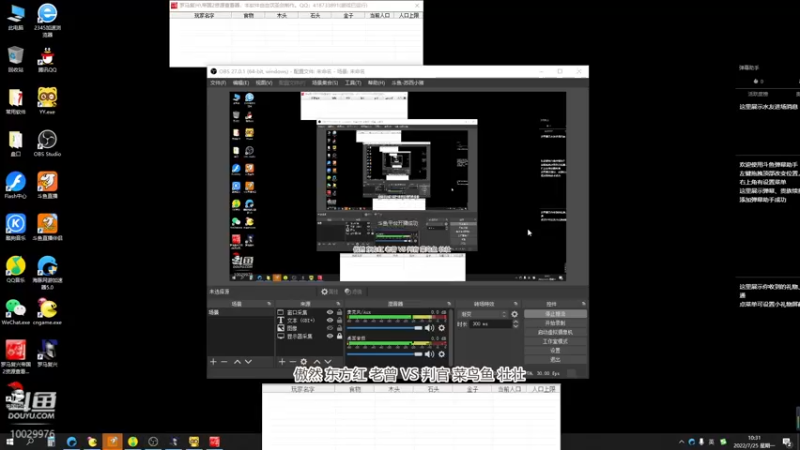Add a new source with plus icon in 来源 panel
This screenshot has height=450, width=800.
[282, 362]
